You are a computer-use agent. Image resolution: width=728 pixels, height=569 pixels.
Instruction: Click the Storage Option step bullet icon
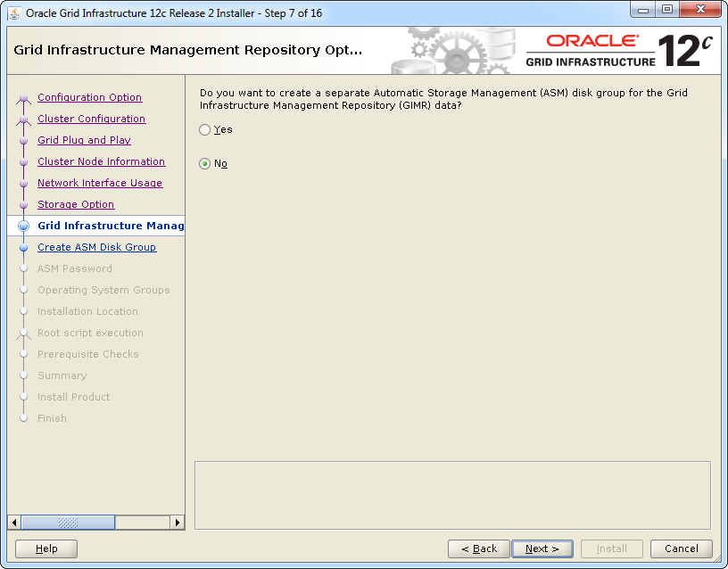(24, 205)
